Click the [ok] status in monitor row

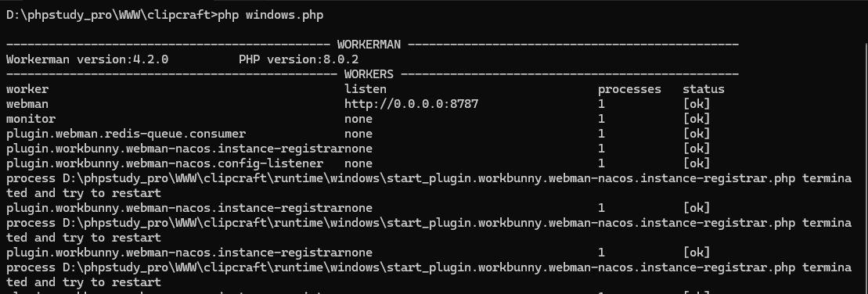[x=697, y=119]
